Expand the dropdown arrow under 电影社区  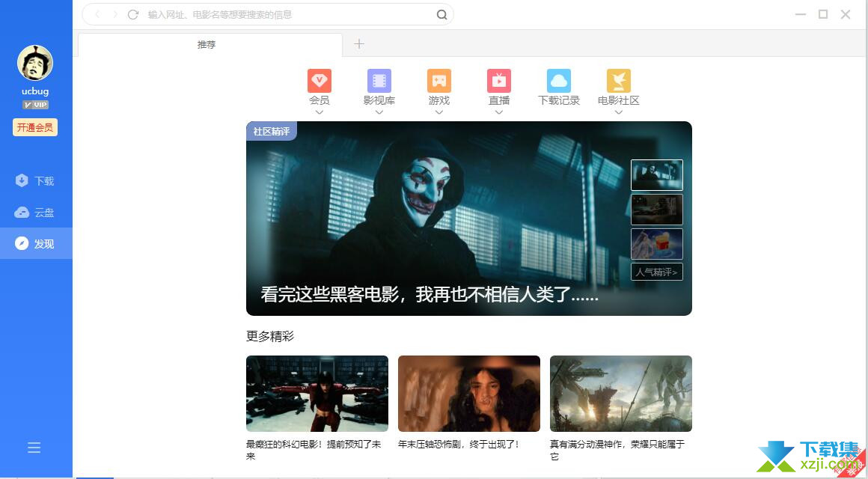[618, 112]
